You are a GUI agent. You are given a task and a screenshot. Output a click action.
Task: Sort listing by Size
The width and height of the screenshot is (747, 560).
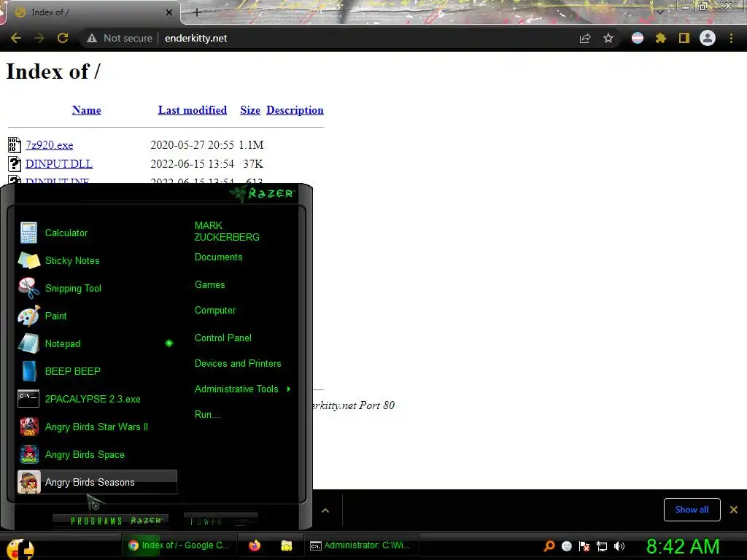pyautogui.click(x=250, y=110)
